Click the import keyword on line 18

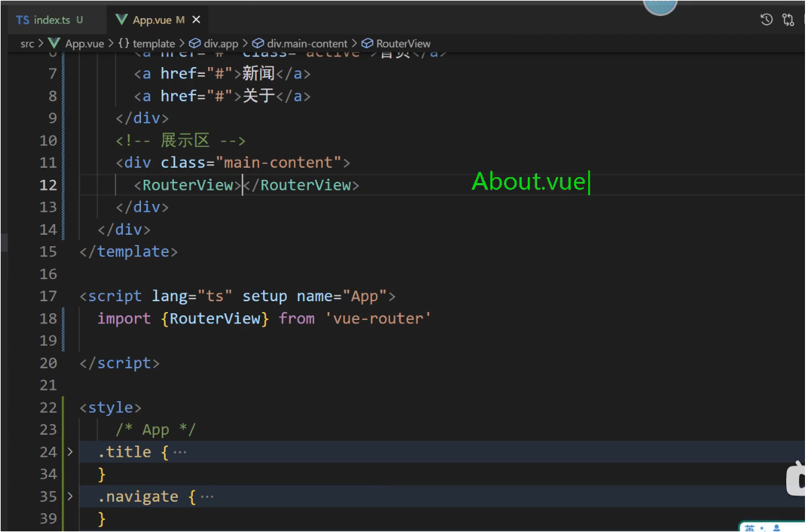(x=124, y=319)
